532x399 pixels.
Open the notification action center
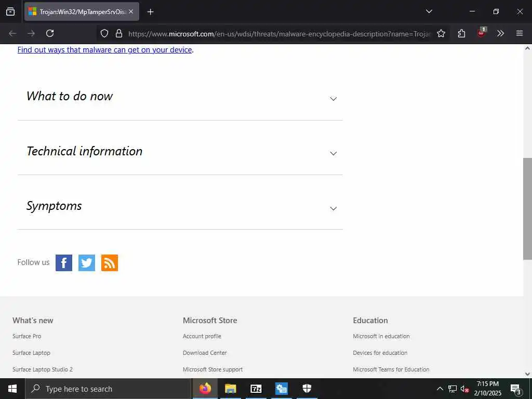click(516, 389)
